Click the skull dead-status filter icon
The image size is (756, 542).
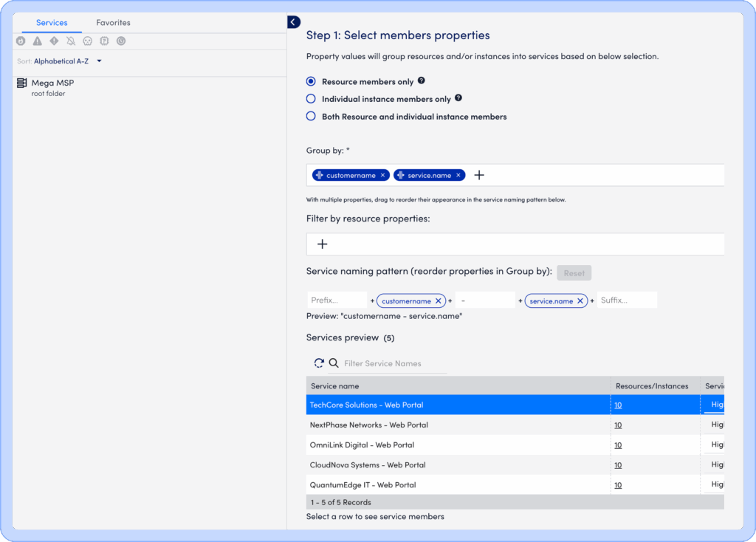[x=88, y=41]
